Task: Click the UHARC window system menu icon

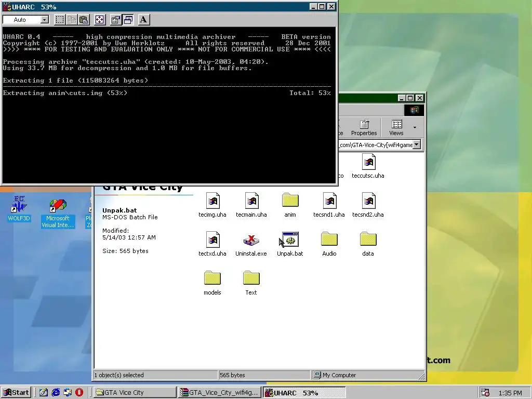Action: pyautogui.click(x=7, y=6)
